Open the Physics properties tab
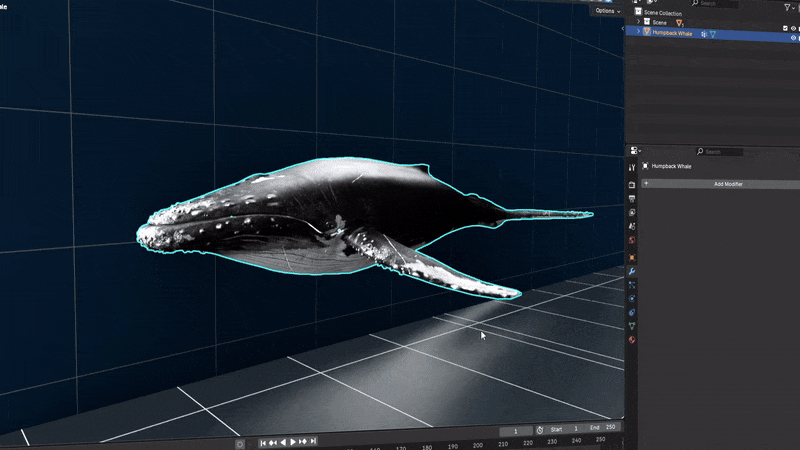Screen dimensions: 800x450 (x=632, y=299)
